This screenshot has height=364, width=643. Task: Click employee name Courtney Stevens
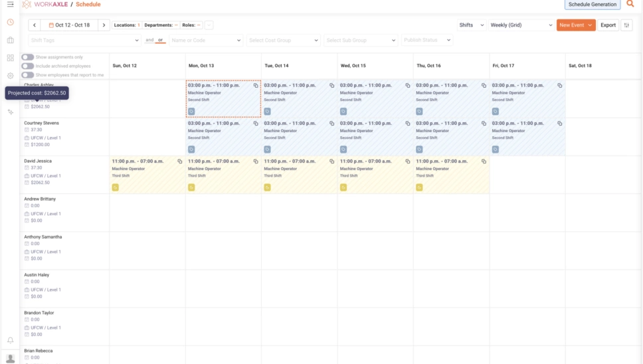[x=41, y=123]
